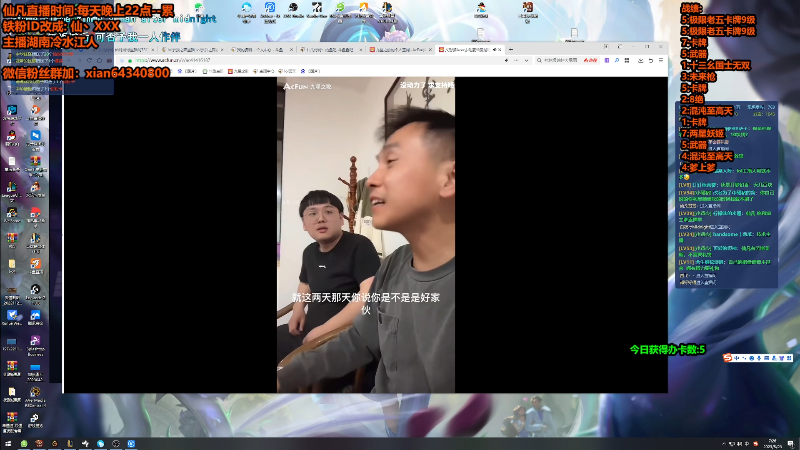Open the OBS Studio desktop shortcut
Viewport: 800px width, 450px height.
pos(293,12)
